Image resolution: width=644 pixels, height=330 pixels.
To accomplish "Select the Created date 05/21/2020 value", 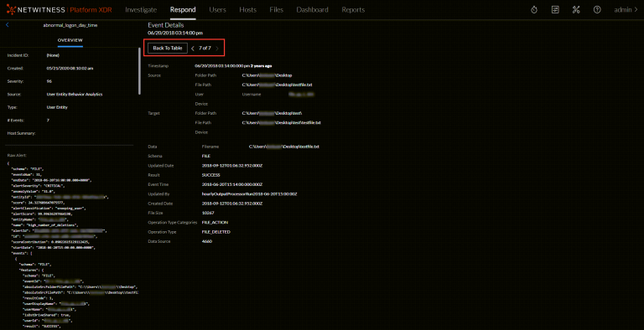I will pos(70,68).
